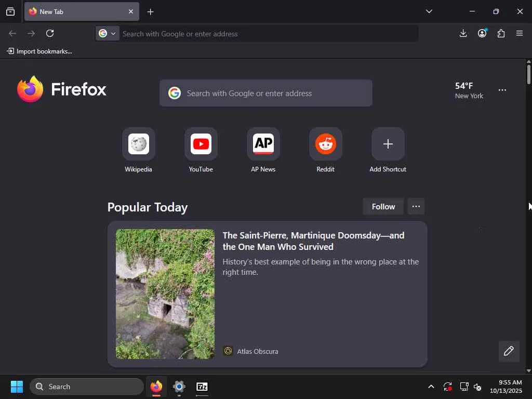The height and width of the screenshot is (399, 532).
Task: Open the Settings app in the taskbar
Action: [179, 387]
